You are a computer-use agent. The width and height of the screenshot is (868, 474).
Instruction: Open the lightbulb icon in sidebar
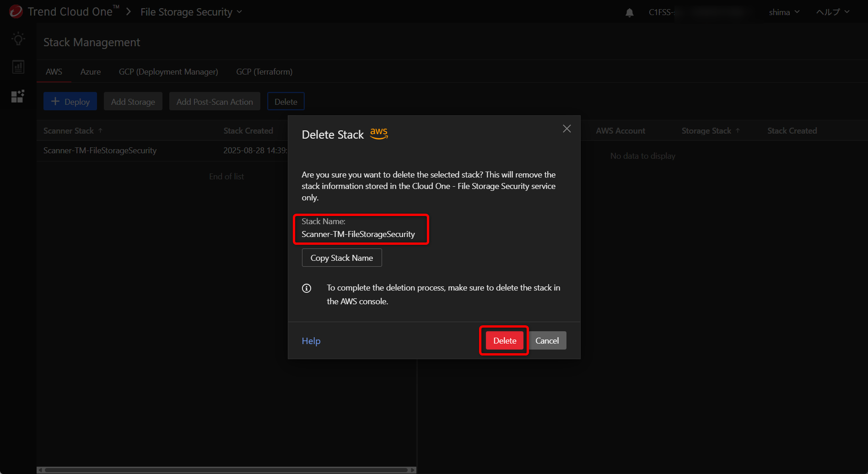click(18, 38)
